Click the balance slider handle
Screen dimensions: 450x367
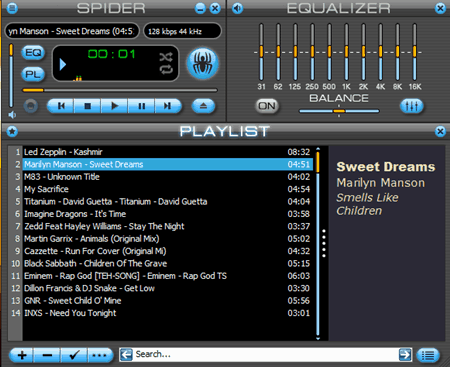tap(339, 111)
